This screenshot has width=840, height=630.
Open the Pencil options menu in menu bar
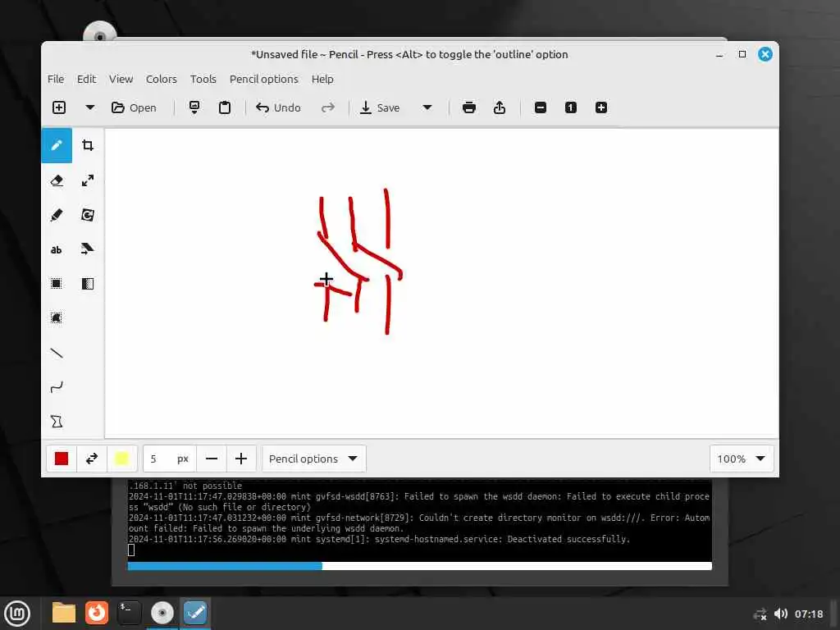[263, 79]
